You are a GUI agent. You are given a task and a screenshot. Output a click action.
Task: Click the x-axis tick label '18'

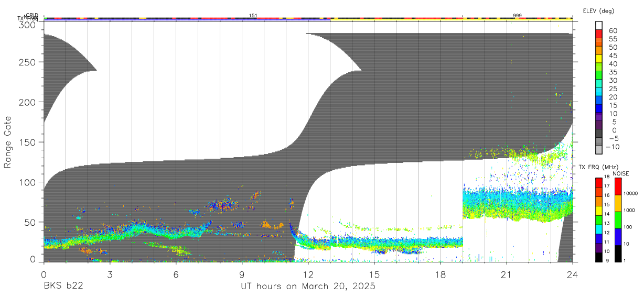(x=440, y=274)
